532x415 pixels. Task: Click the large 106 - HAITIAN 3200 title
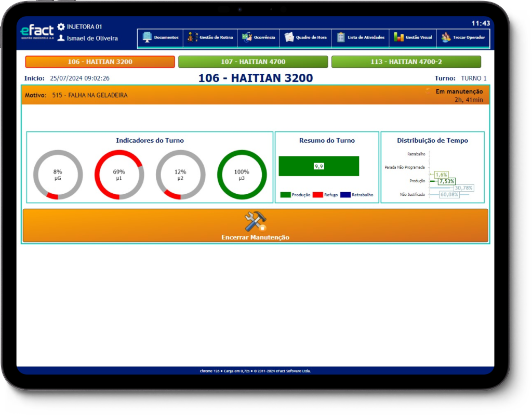click(x=256, y=78)
